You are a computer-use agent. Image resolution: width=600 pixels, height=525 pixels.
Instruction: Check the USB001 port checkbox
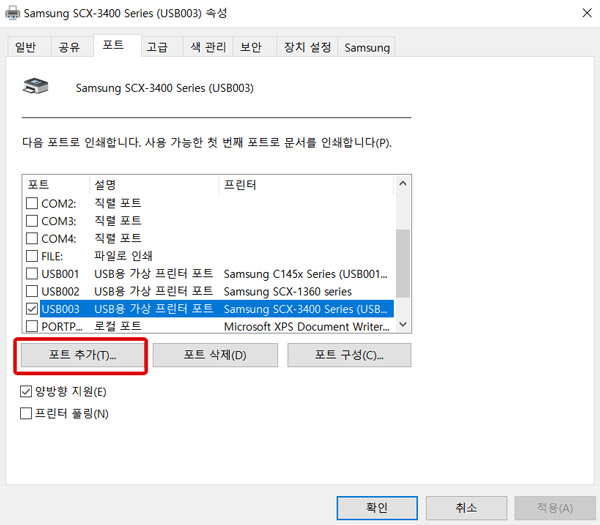coord(32,274)
